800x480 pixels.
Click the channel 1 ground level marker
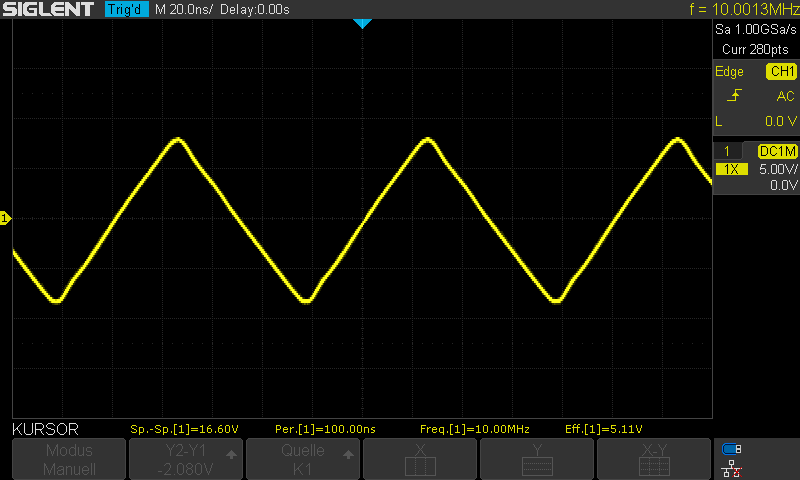point(5,218)
